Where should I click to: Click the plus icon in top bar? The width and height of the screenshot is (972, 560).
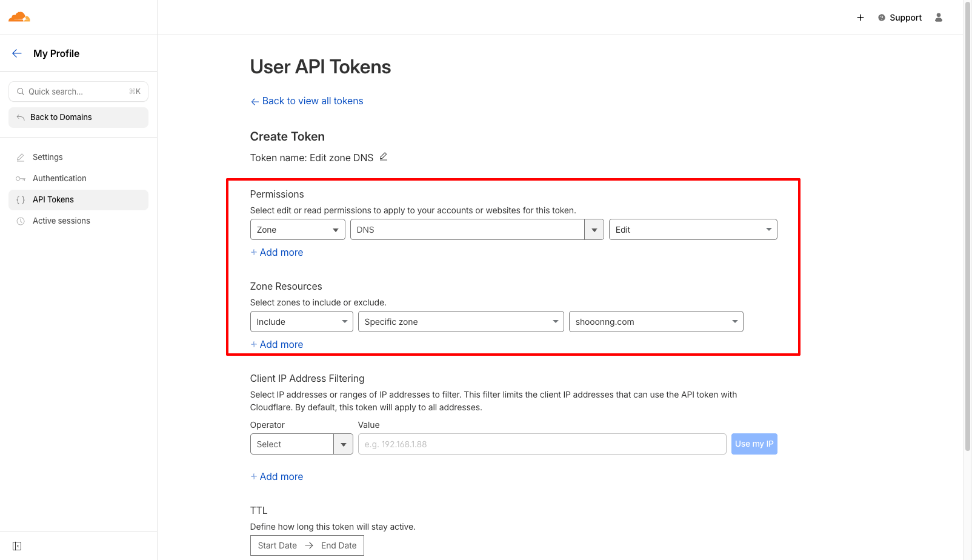click(x=860, y=18)
